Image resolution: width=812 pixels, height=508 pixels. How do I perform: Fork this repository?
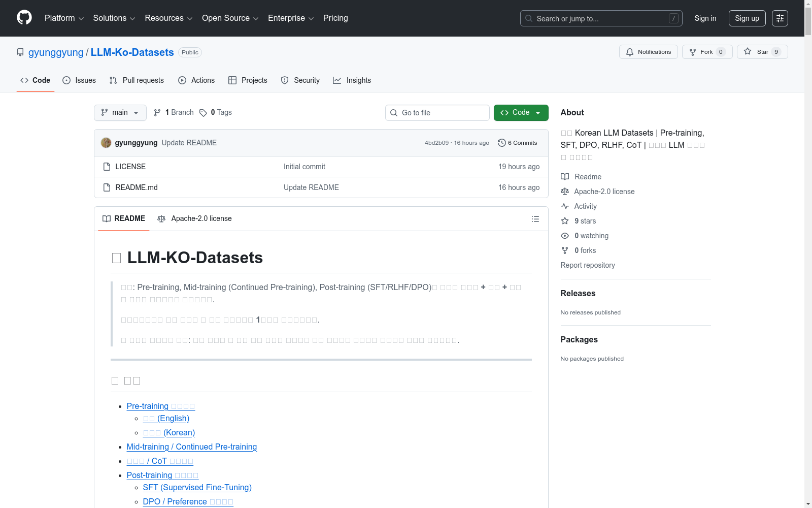[707, 52]
